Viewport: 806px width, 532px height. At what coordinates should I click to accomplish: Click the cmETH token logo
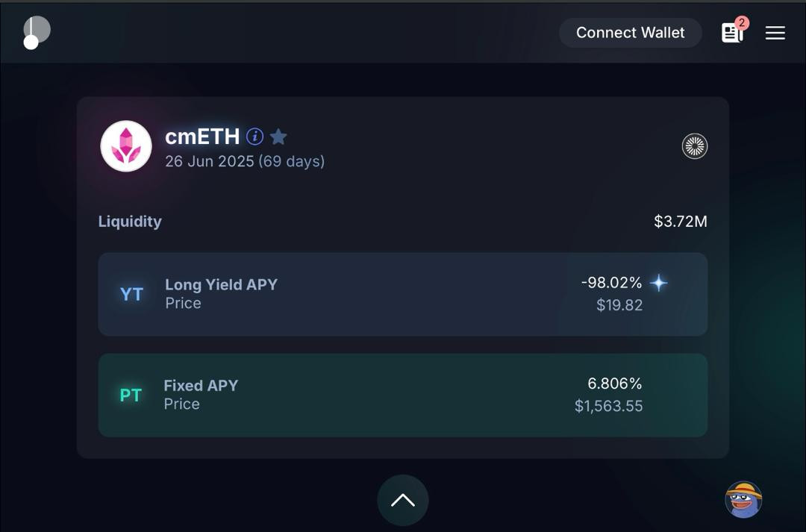pyautogui.click(x=126, y=146)
